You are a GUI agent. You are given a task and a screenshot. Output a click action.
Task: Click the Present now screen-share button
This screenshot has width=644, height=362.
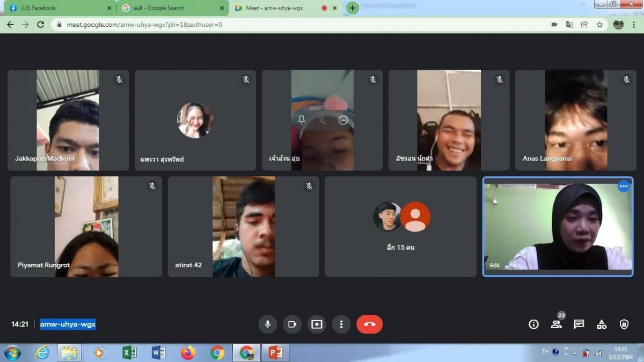(x=317, y=324)
